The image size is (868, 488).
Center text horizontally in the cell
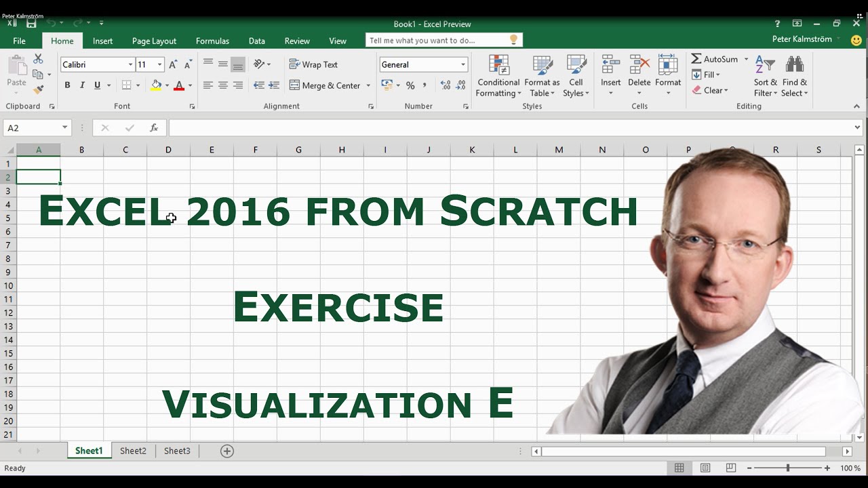click(223, 85)
